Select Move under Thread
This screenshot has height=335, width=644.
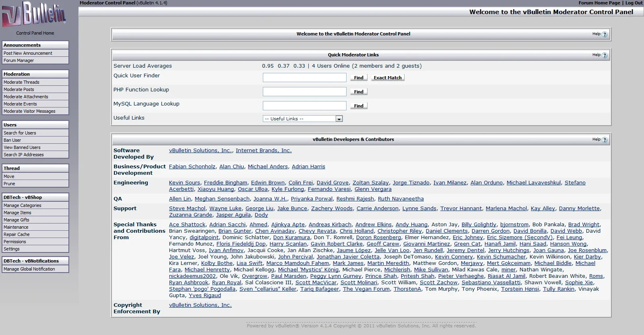(35, 176)
